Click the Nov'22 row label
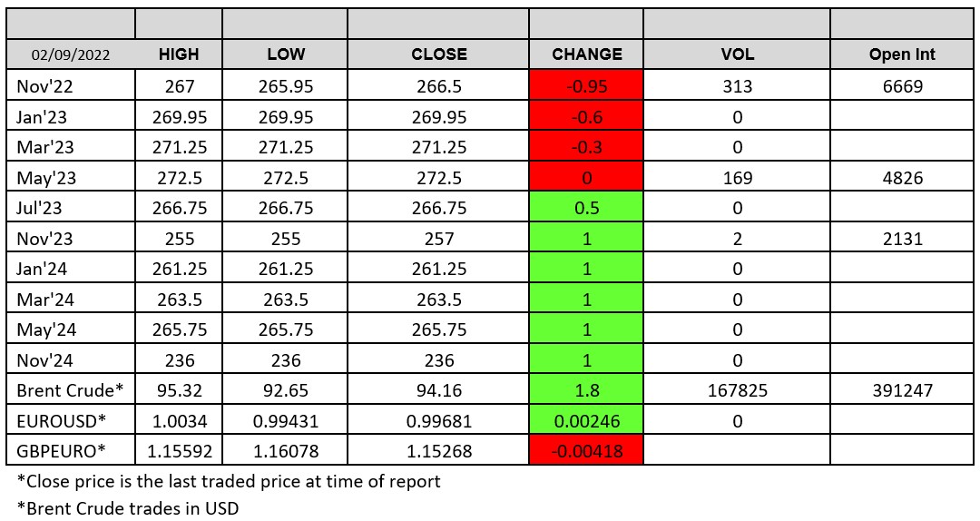The width and height of the screenshot is (980, 521). [44, 86]
